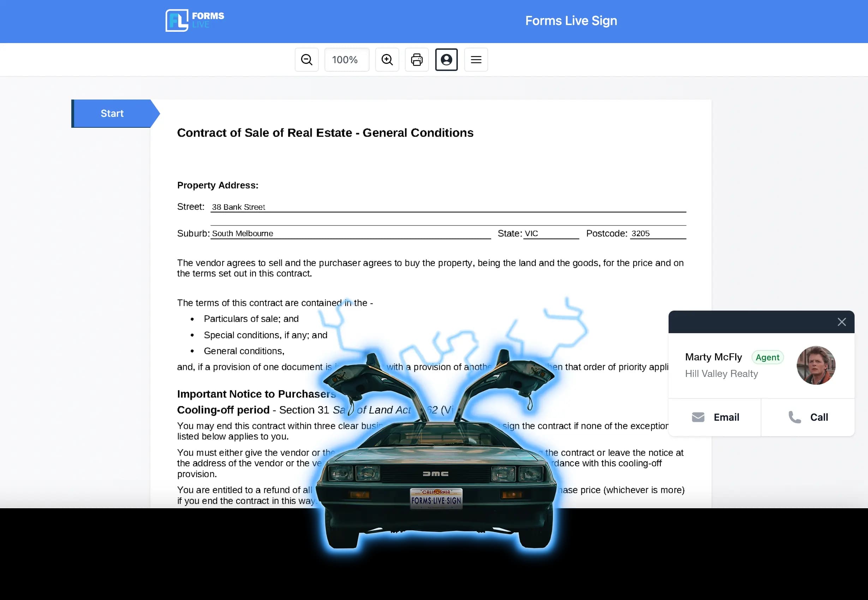Click the Email icon in agent card

(x=699, y=417)
